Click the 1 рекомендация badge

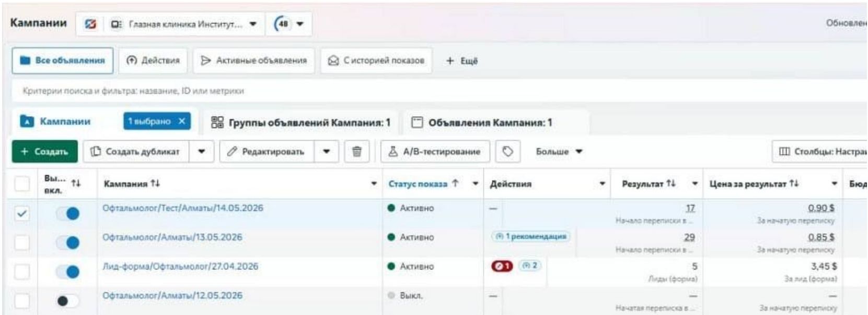click(531, 237)
